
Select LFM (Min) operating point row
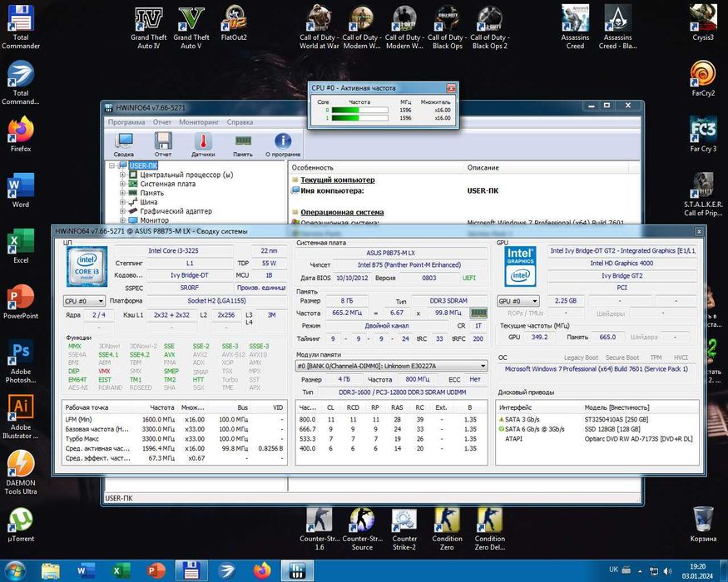[x=175, y=420]
